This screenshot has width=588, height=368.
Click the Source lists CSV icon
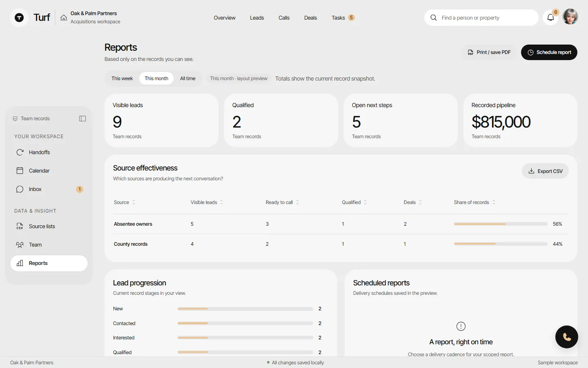[20, 226]
